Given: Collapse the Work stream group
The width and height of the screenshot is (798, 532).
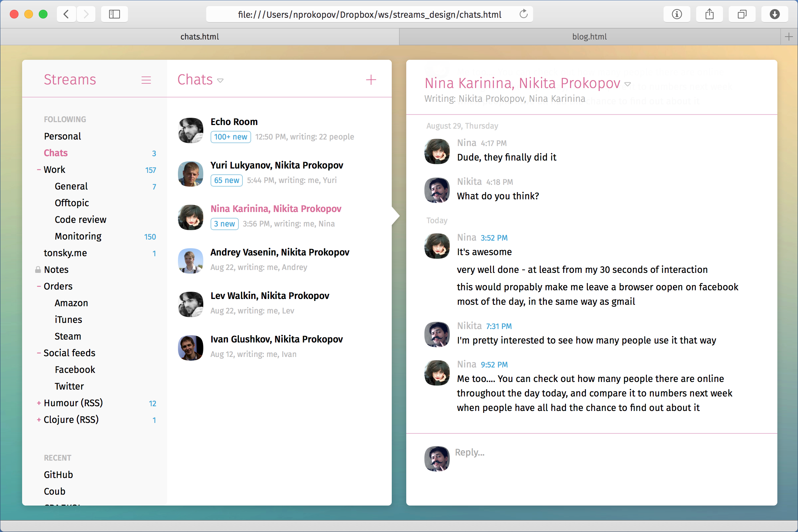Looking at the screenshot, I should (39, 170).
